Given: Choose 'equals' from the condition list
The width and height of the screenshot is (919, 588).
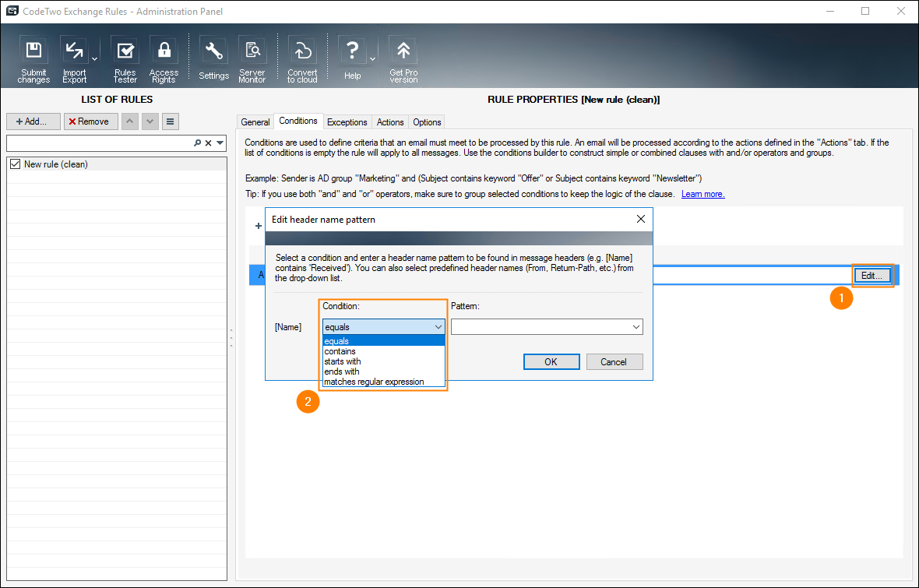Looking at the screenshot, I should point(384,341).
